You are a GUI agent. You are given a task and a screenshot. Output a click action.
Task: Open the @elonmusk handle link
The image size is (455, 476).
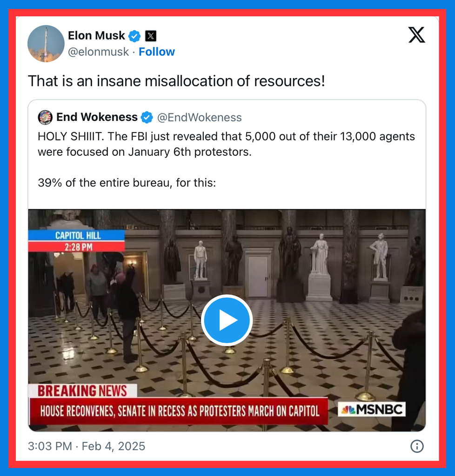click(x=99, y=52)
